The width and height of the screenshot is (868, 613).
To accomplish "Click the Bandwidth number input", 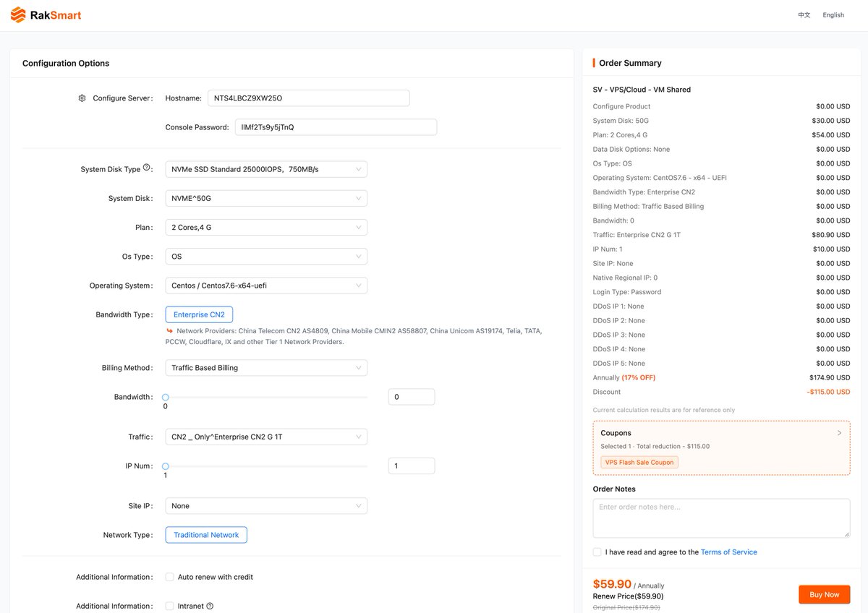I will [412, 397].
